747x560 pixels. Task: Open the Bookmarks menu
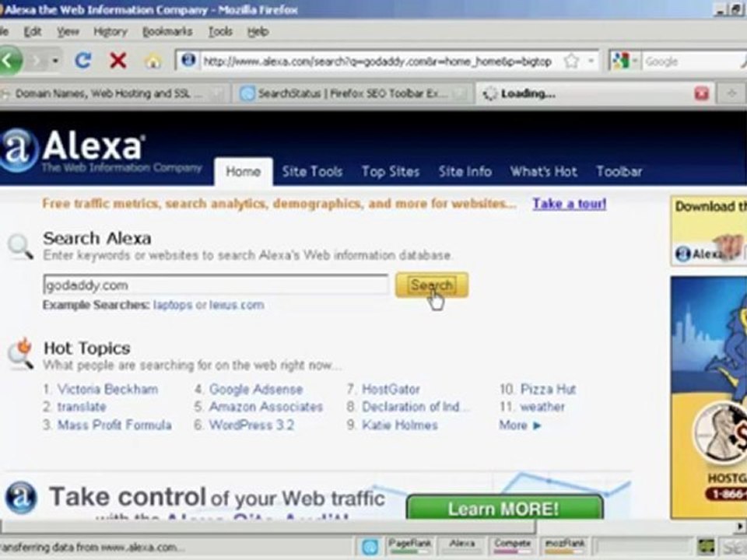point(167,32)
